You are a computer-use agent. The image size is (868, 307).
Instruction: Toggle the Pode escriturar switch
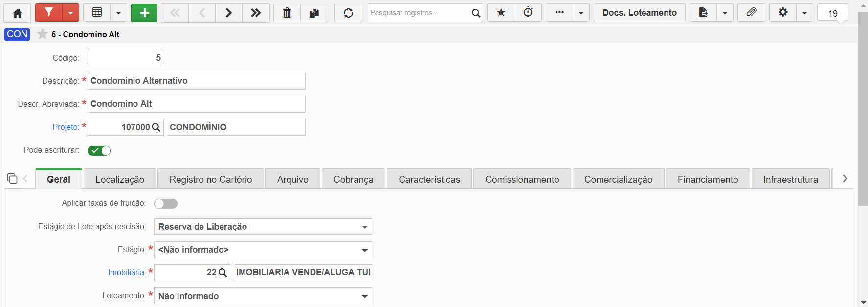[x=99, y=151]
